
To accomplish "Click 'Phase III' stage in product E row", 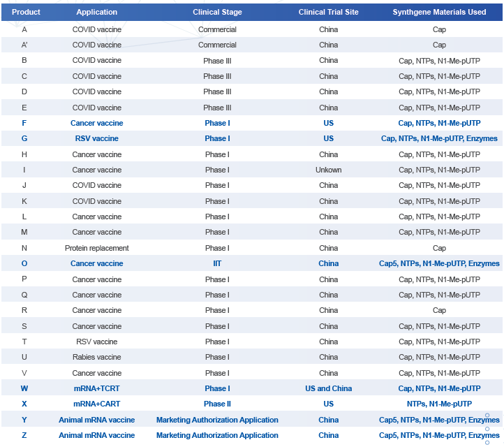I will [217, 108].
